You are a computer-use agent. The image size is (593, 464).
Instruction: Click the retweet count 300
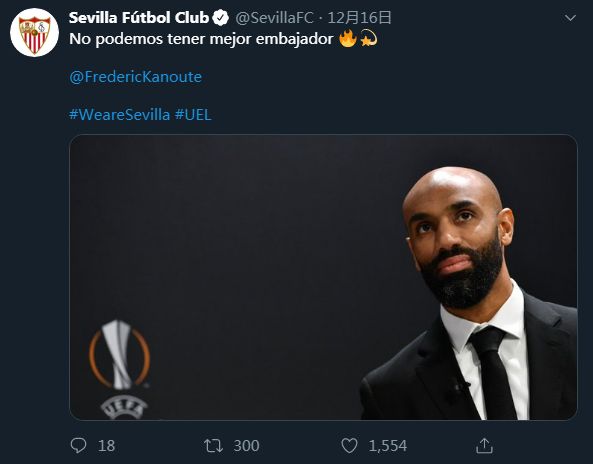(x=246, y=445)
